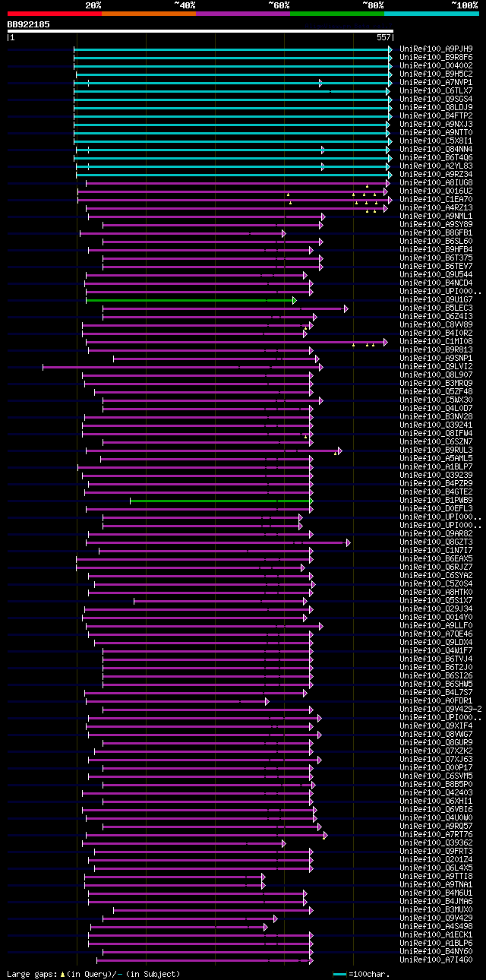Open hit UniRef100_A9RZ34

point(436,175)
